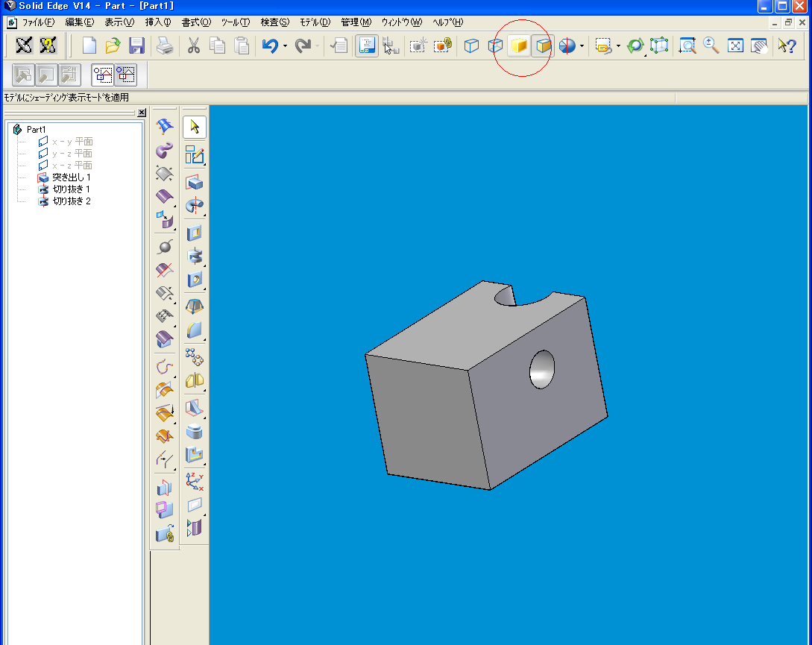
Task: Click the What's This help pointer icon
Action: coord(787,45)
